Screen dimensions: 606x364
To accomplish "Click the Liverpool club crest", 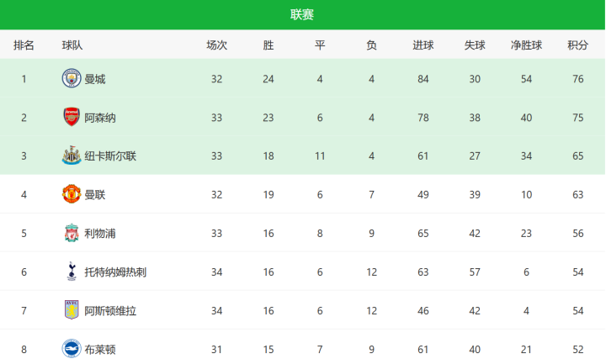I will pyautogui.click(x=72, y=233).
